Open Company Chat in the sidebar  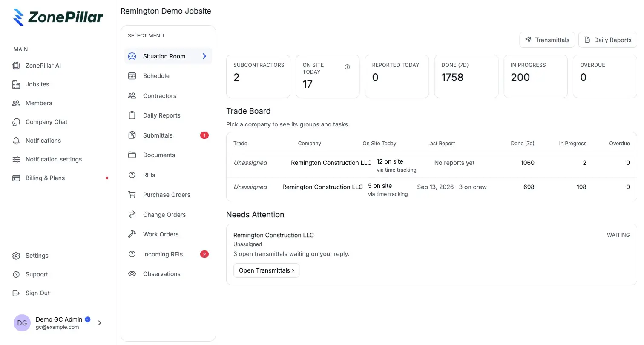[x=46, y=122]
